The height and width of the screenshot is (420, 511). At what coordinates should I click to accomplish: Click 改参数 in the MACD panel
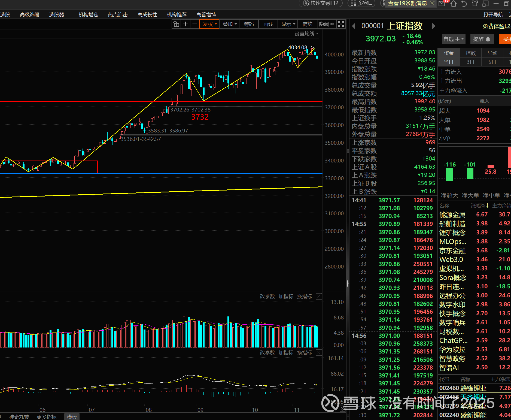click(x=267, y=352)
